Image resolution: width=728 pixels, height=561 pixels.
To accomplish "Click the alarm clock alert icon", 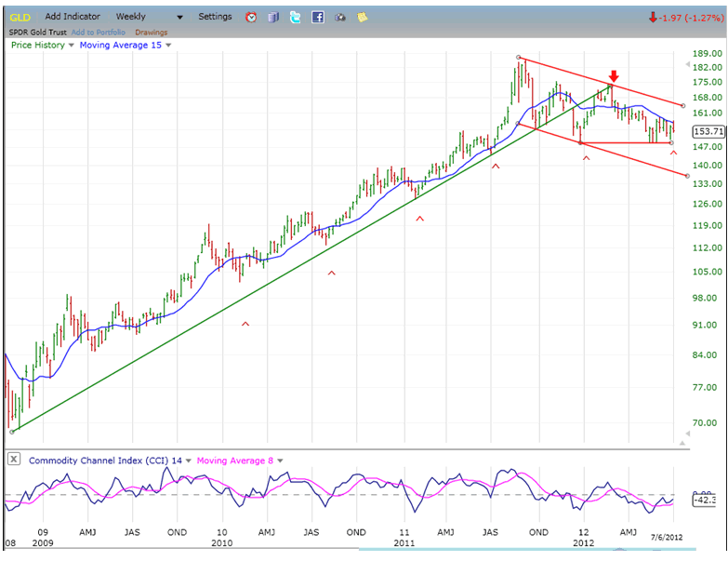I will pos(251,17).
